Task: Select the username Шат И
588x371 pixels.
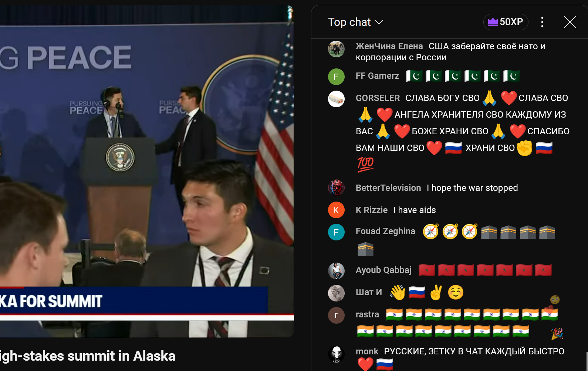Action: pos(369,292)
